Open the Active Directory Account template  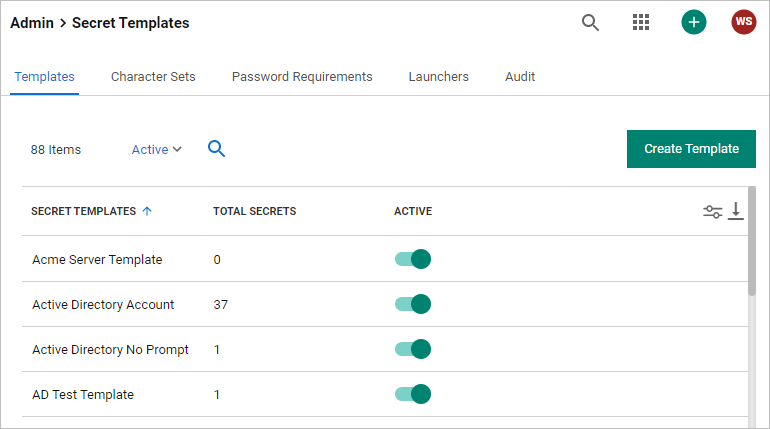pyautogui.click(x=103, y=304)
